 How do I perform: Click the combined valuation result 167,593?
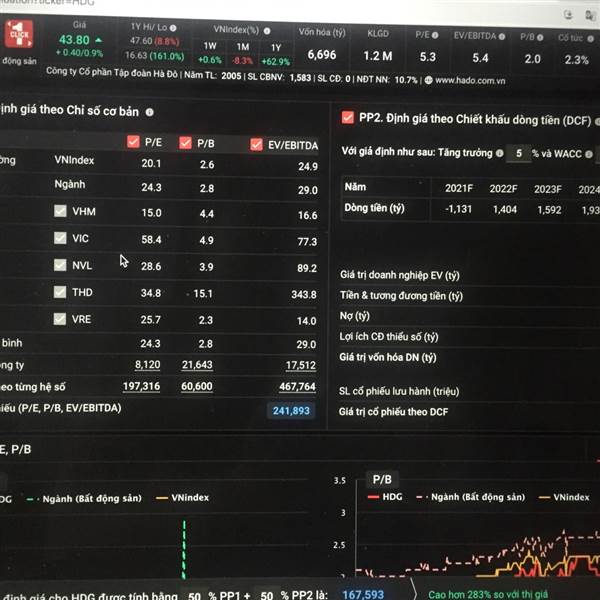(363, 594)
